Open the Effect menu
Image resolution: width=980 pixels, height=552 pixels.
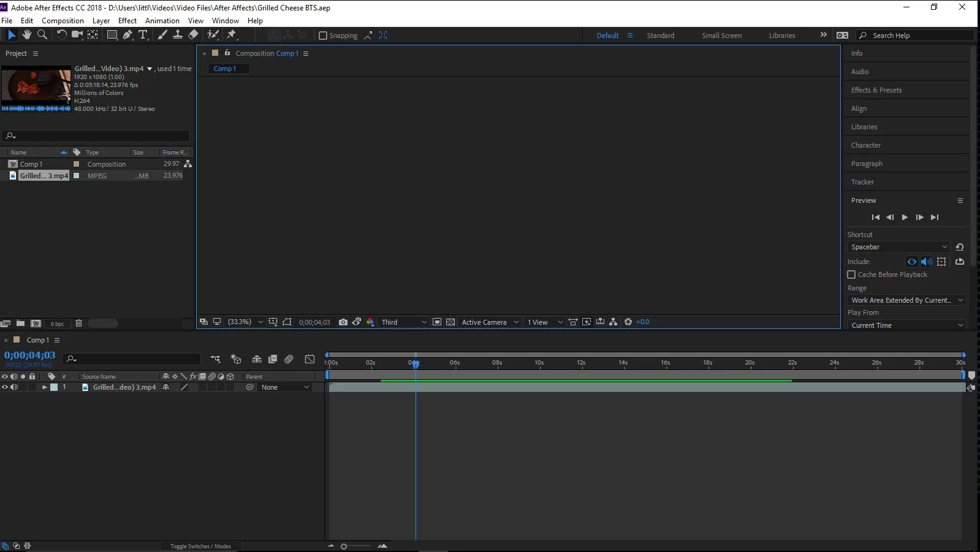[127, 21]
